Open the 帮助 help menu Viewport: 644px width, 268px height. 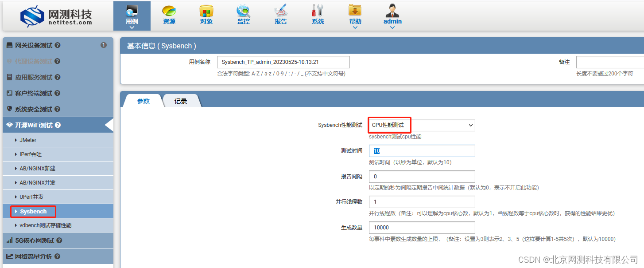click(355, 16)
